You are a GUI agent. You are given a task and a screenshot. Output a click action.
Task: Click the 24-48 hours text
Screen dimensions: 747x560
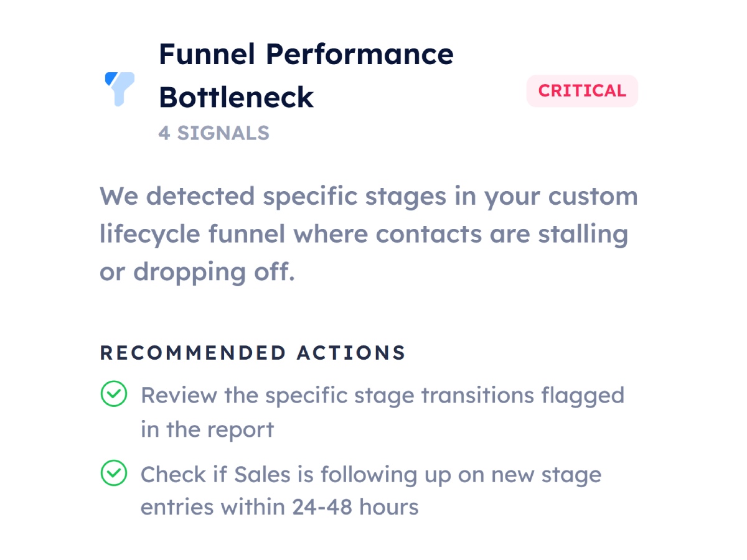coord(355,506)
